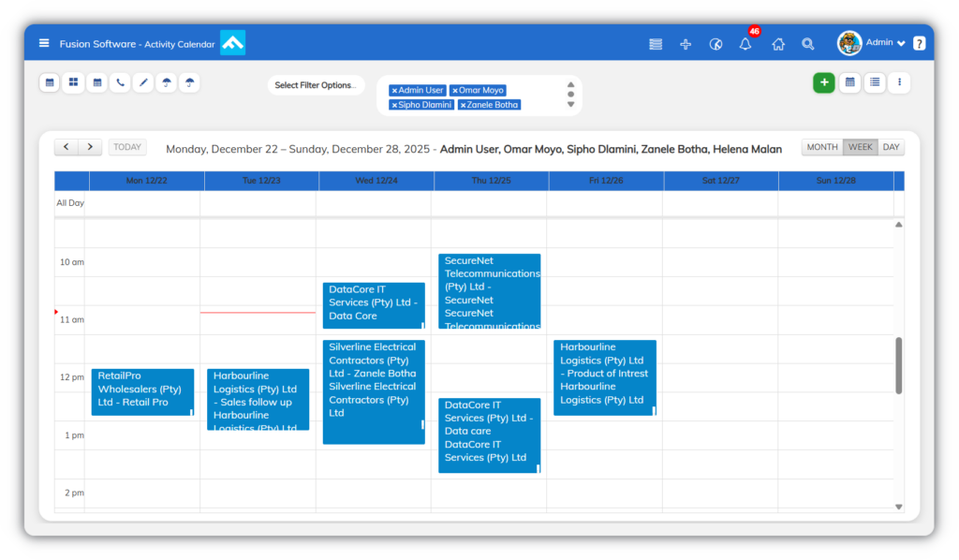This screenshot has height=560, width=959.
Task: Click the Fusion Software logo icon
Action: click(x=232, y=43)
